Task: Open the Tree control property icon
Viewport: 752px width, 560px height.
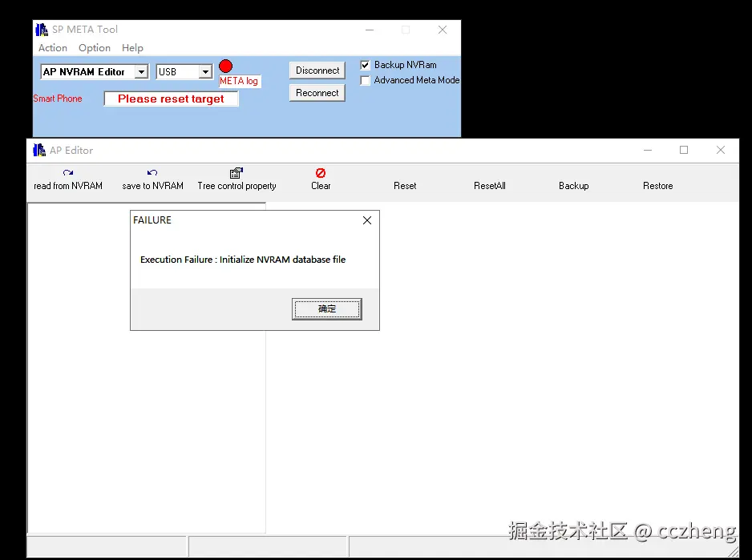Action: [x=237, y=172]
